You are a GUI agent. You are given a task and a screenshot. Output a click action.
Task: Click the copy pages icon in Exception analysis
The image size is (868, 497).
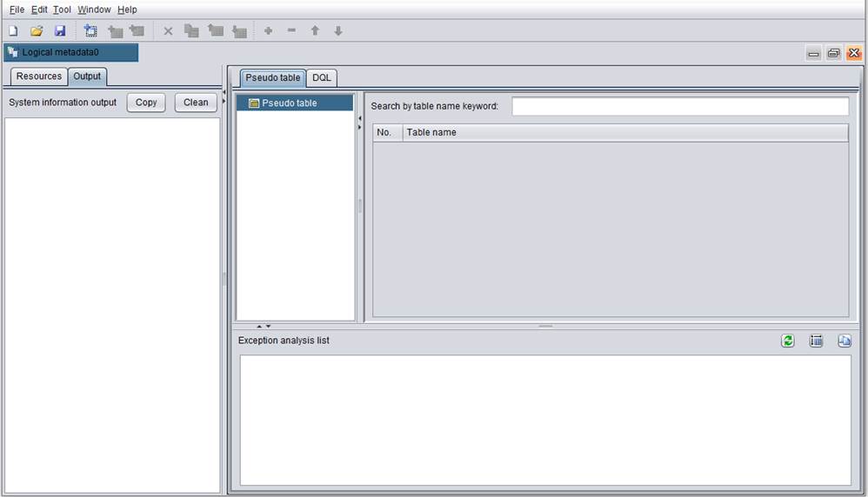pyautogui.click(x=844, y=341)
